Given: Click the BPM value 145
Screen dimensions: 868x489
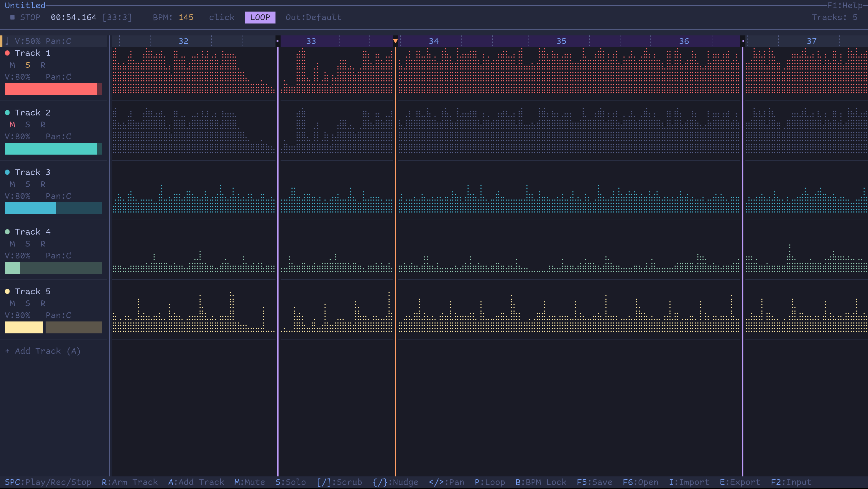Looking at the screenshot, I should point(186,17).
